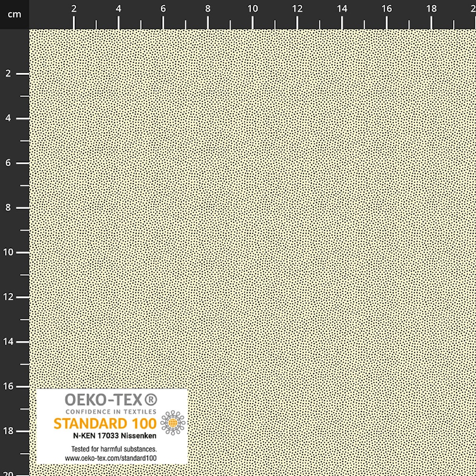The image size is (476, 476).
Task: Click the 16 mark on left ruler
Action: pyautogui.click(x=8, y=387)
